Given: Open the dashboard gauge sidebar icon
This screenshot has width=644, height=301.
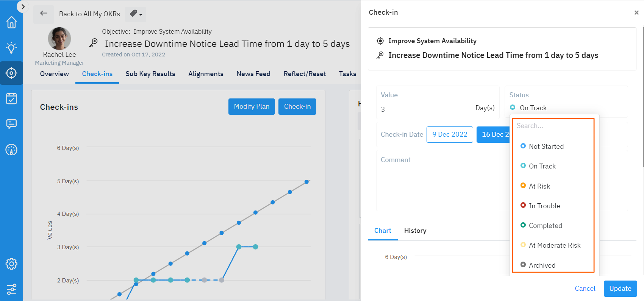Looking at the screenshot, I should 11,150.
